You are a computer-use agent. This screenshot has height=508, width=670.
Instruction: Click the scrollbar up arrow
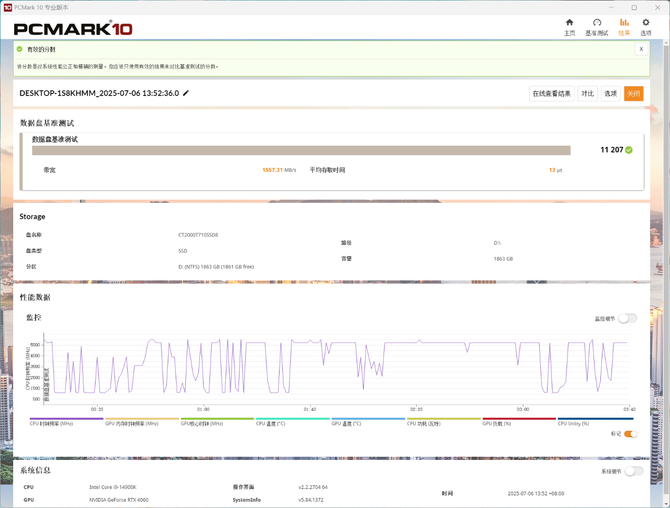(666, 43)
